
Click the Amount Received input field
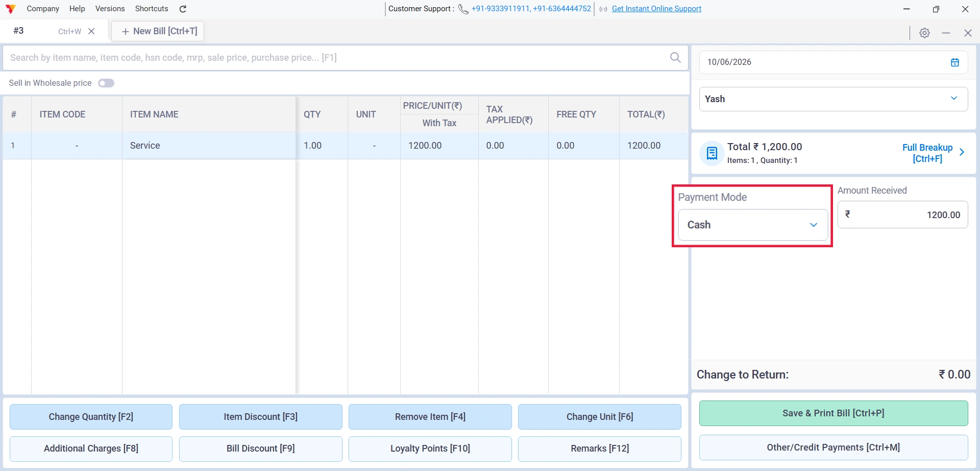tap(902, 215)
